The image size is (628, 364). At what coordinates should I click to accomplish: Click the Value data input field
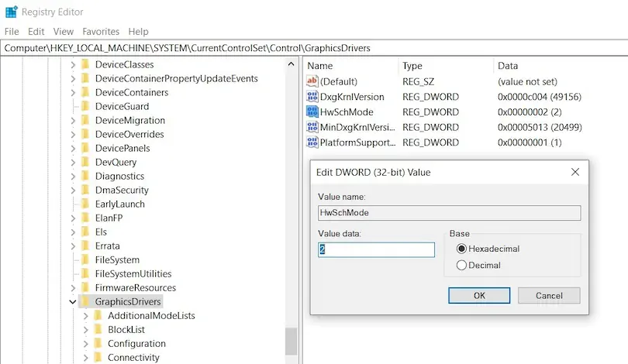pos(376,249)
